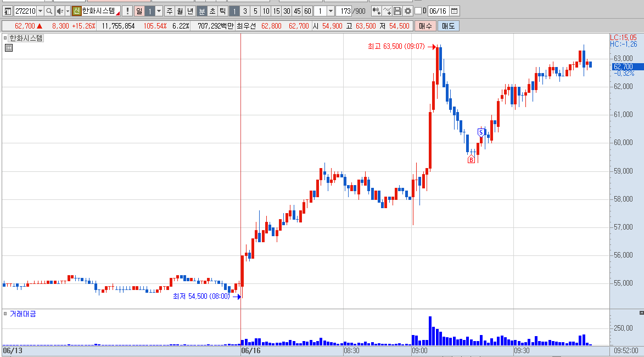The width and height of the screenshot is (644, 357).
Task: Expand the stock code 272210 dropdown
Action: pyautogui.click(x=40, y=11)
